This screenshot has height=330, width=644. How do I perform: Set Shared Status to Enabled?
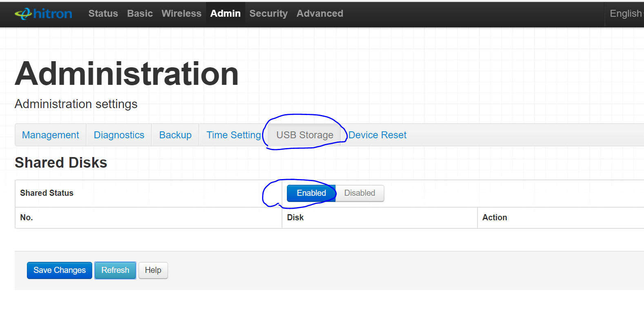pos(311,193)
